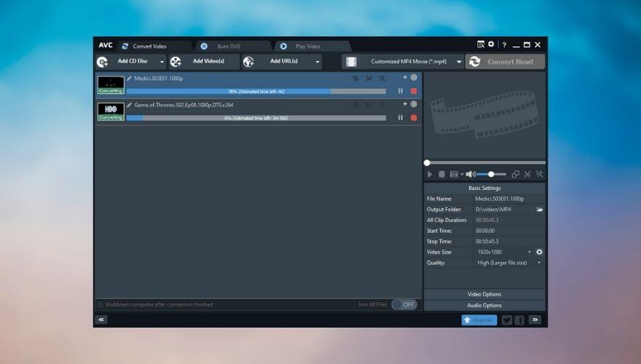Open the Customized MP4 Movie profile dropdown
The height and width of the screenshot is (364, 641).
pos(459,62)
